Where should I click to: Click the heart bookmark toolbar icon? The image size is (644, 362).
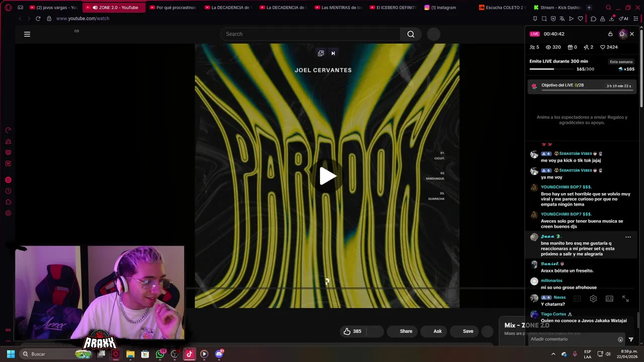(x=580, y=19)
